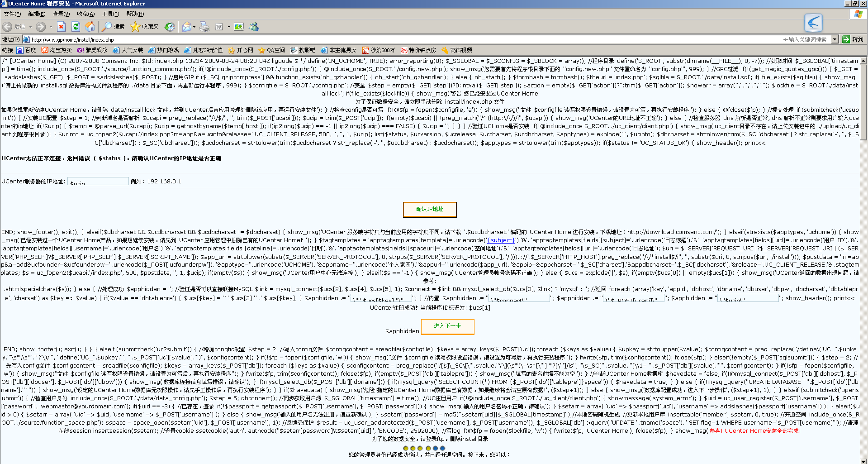868x464 pixels.
Task: Open 开心网 favorites link
Action: (241, 50)
